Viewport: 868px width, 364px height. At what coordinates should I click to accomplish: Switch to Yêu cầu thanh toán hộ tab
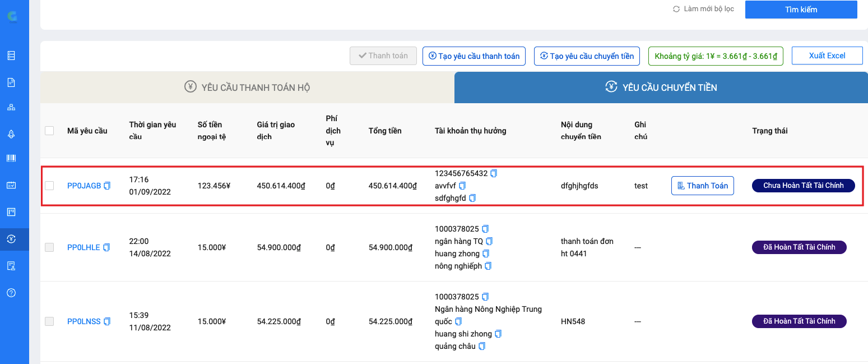point(247,87)
